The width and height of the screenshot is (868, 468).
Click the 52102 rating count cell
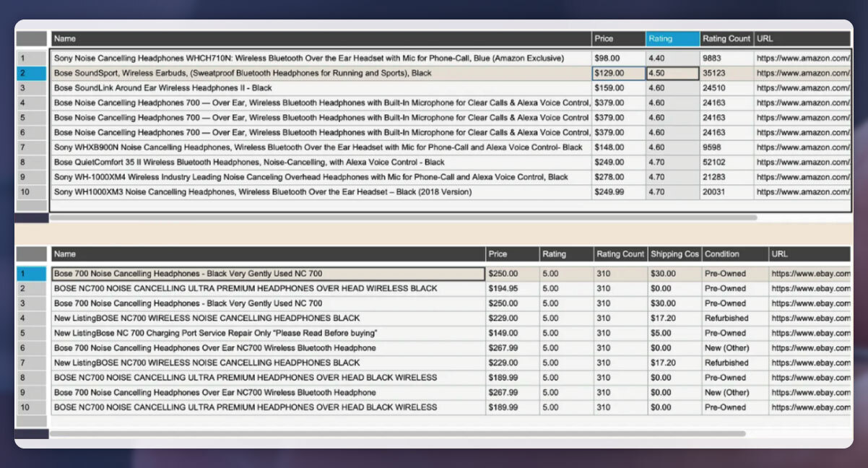click(727, 162)
